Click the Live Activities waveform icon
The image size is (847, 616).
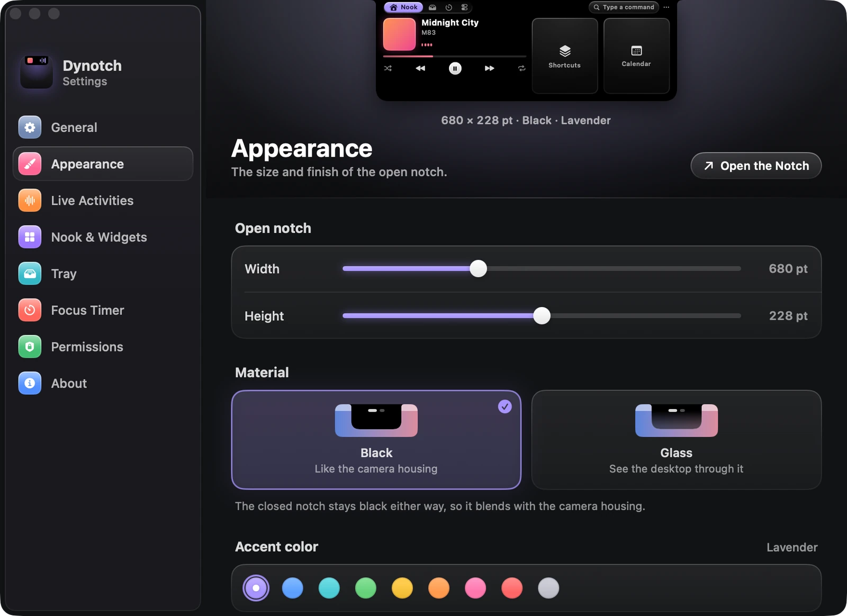point(30,201)
